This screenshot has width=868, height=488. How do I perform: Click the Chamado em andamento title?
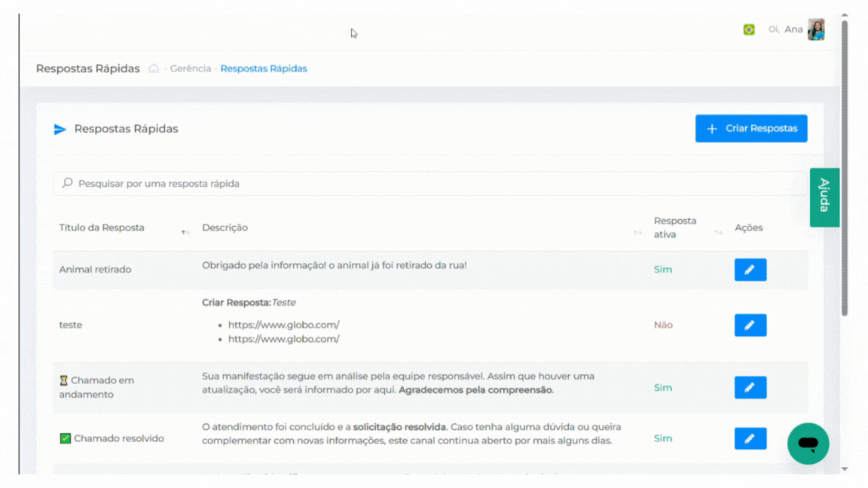(97, 387)
